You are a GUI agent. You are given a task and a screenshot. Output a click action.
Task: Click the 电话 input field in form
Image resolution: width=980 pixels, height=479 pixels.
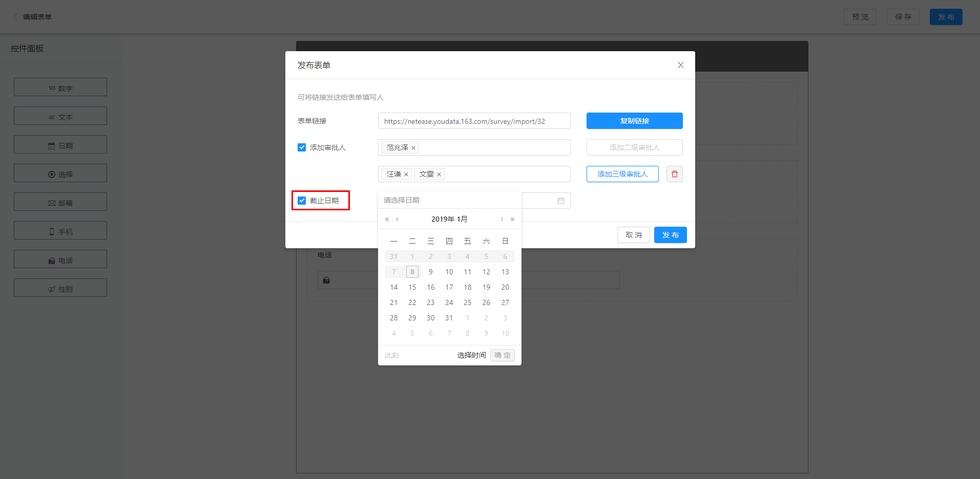tap(468, 280)
